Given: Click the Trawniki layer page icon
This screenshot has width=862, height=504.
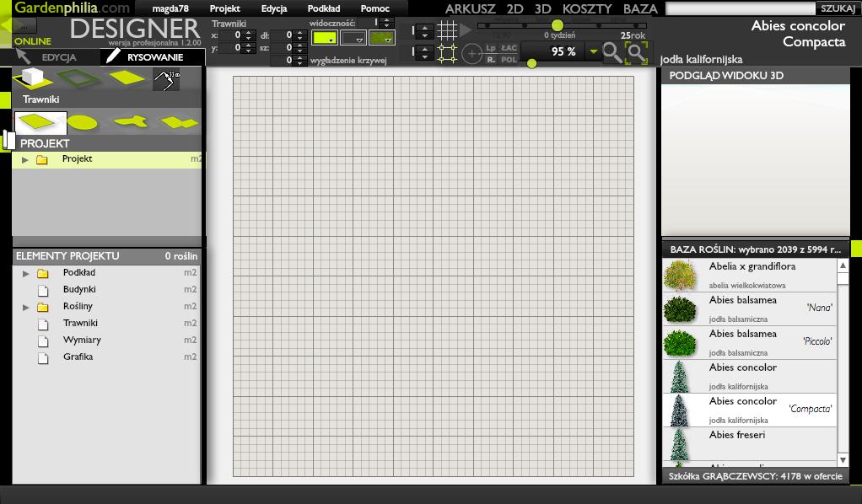Looking at the screenshot, I should (43, 324).
